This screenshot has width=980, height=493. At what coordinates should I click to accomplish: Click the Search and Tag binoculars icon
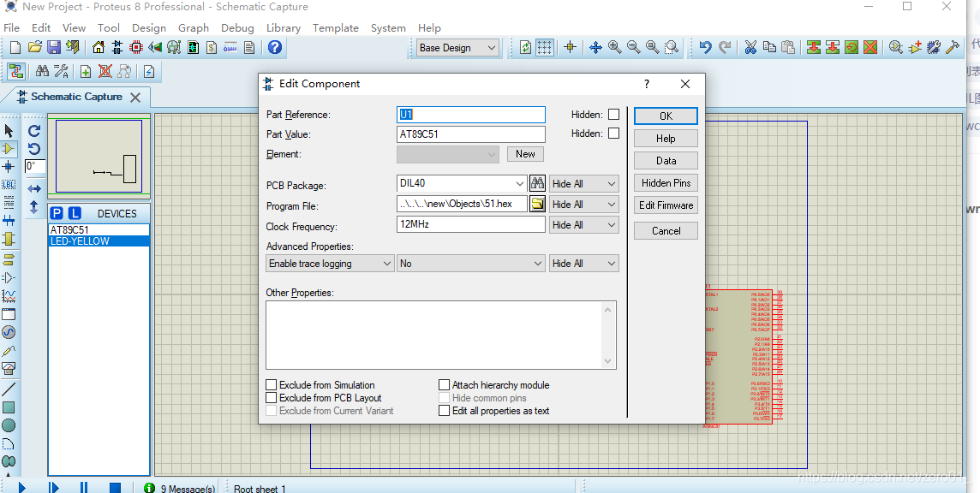coord(42,71)
